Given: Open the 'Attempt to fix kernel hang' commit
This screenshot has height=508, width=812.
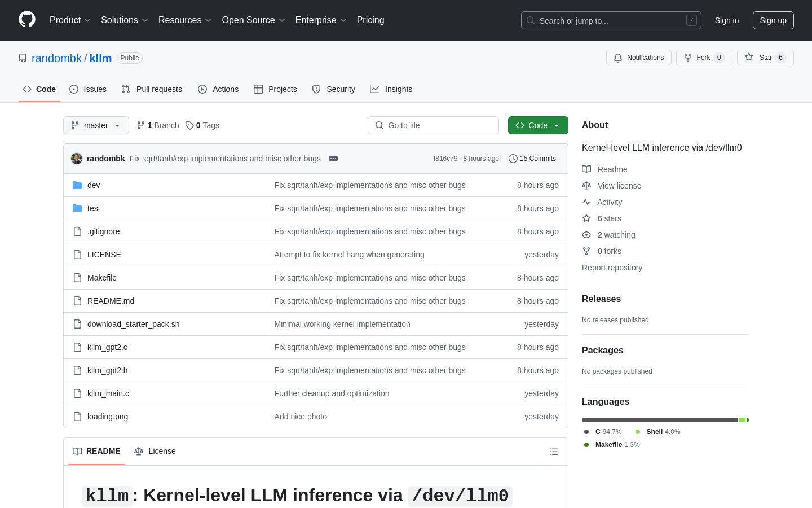Looking at the screenshot, I should [349, 255].
